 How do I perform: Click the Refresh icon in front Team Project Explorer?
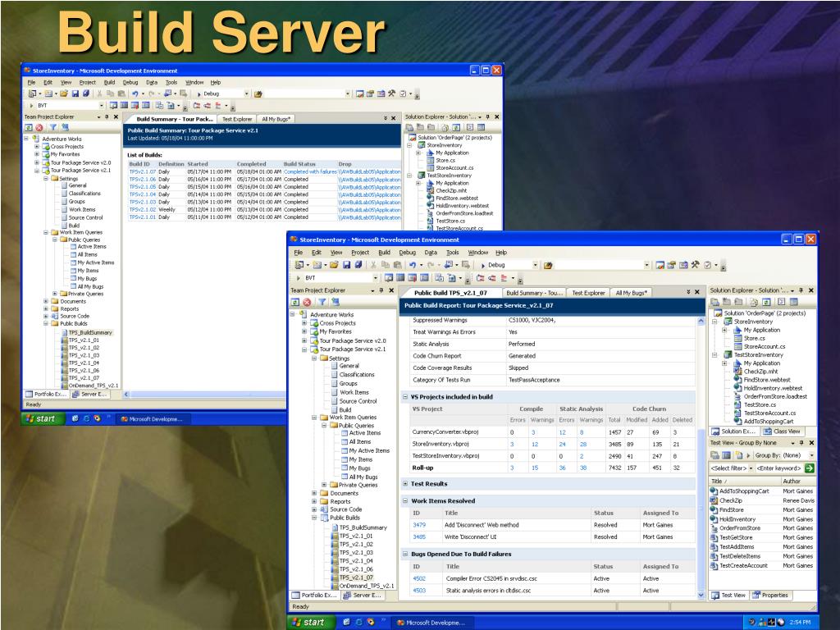pos(295,302)
